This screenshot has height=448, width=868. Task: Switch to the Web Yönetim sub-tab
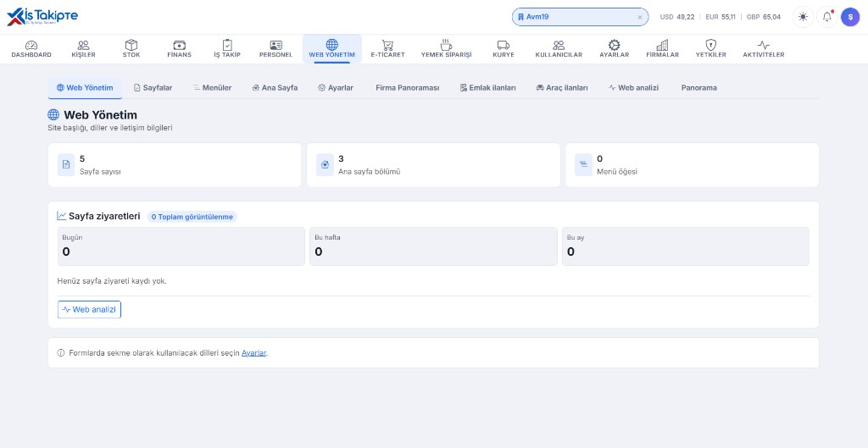pos(85,88)
